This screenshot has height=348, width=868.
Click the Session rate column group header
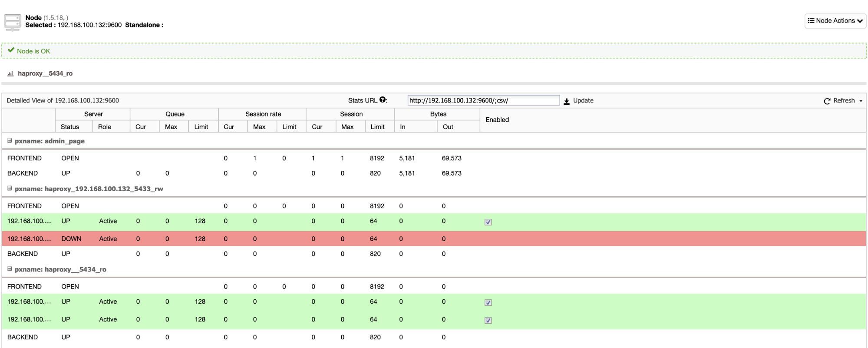click(263, 114)
